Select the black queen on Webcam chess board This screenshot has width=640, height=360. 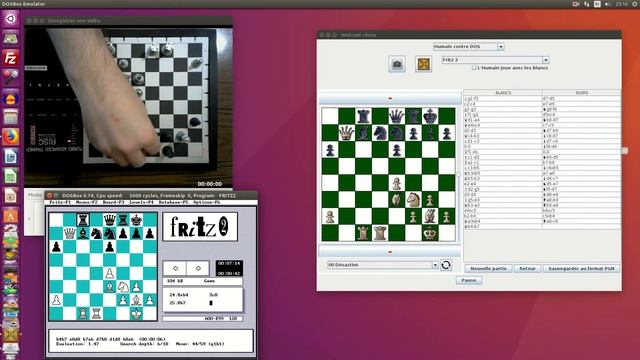396,116
